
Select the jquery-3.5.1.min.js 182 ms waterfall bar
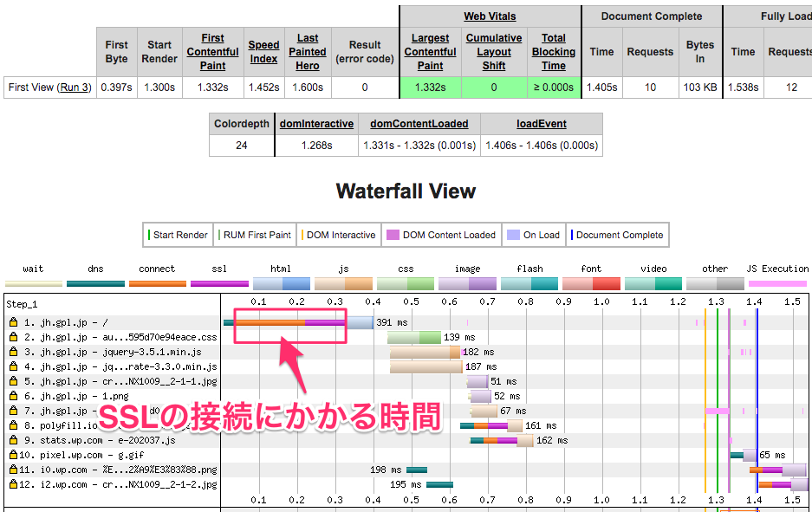pos(425,352)
